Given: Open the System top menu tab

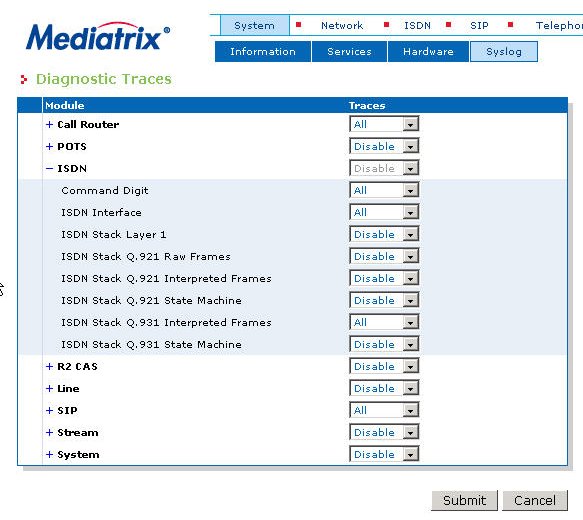Looking at the screenshot, I should [255, 26].
